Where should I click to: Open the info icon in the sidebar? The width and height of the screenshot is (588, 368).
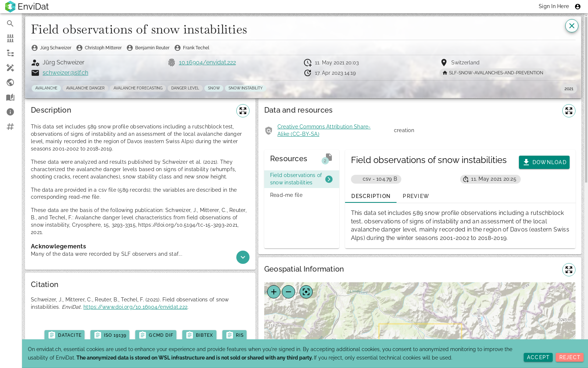[10, 112]
